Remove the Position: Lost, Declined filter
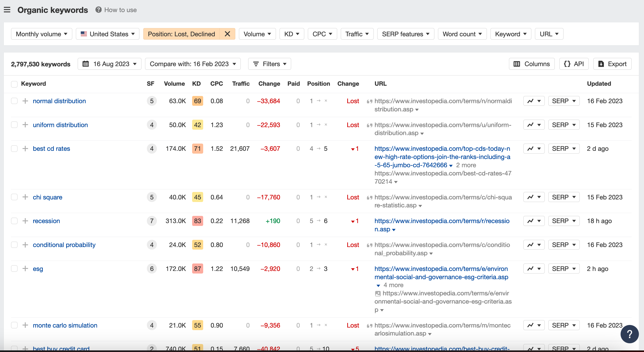Screen dimensions: 644x352 [227, 34]
